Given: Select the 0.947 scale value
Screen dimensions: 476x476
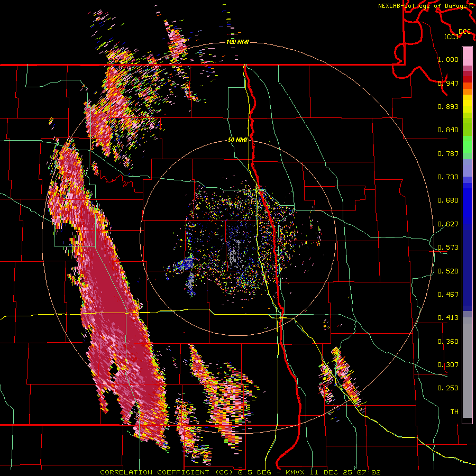Looking at the screenshot, I should pos(448,83).
